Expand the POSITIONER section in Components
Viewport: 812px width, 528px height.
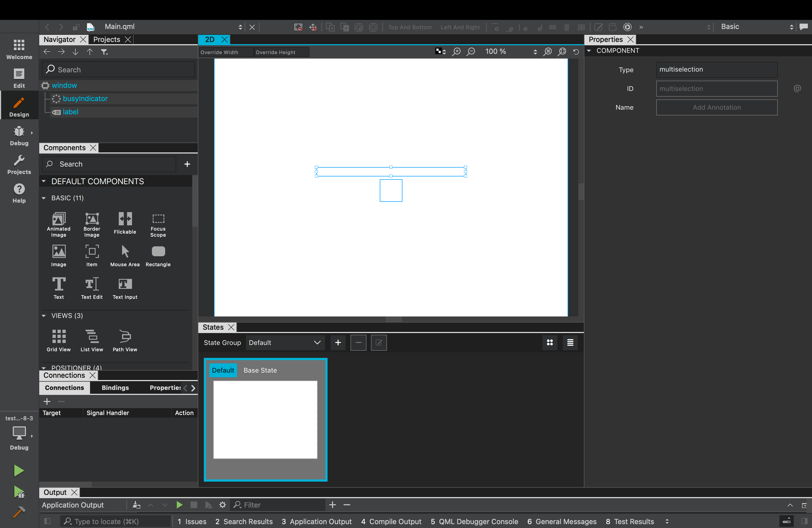(44, 368)
